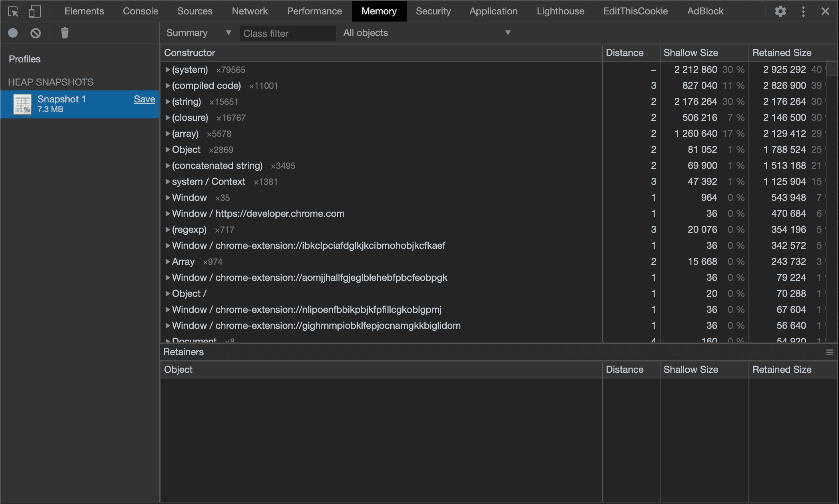Switch to the Network tab
Viewport: 839px width, 504px height.
(x=249, y=11)
